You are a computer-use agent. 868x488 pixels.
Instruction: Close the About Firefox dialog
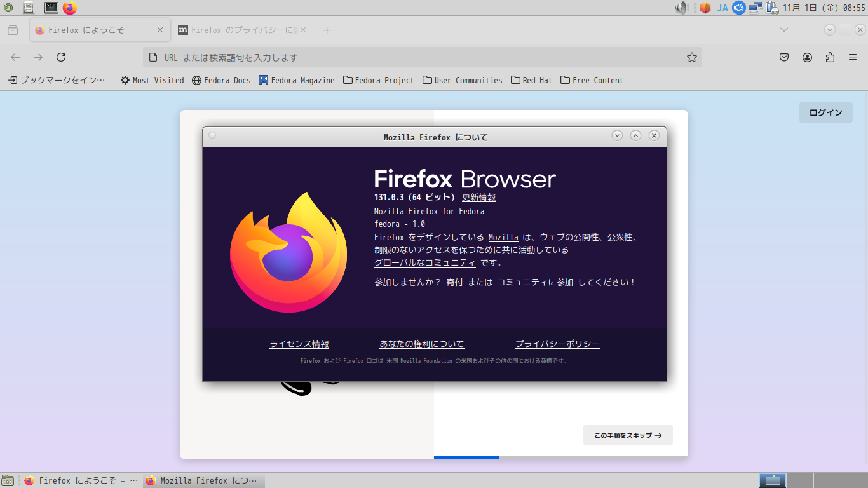tap(654, 135)
